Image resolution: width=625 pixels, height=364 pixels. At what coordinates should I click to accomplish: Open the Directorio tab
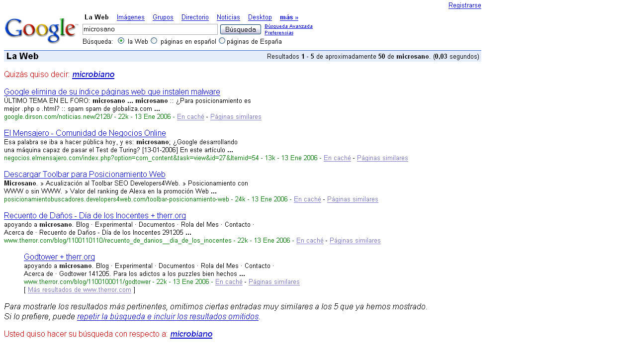tap(195, 17)
